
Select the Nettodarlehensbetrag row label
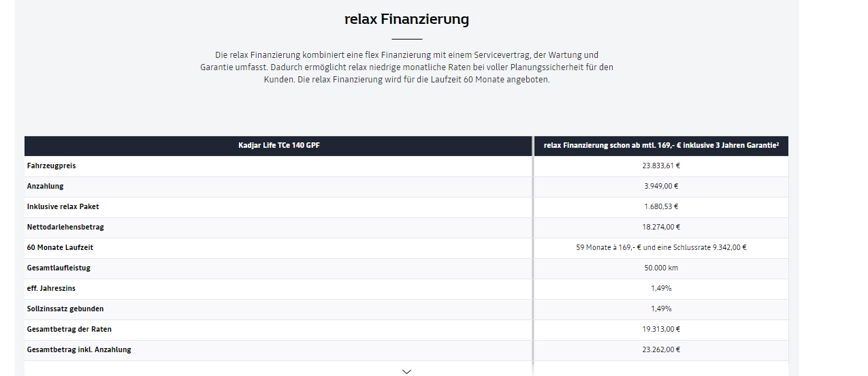tap(65, 227)
